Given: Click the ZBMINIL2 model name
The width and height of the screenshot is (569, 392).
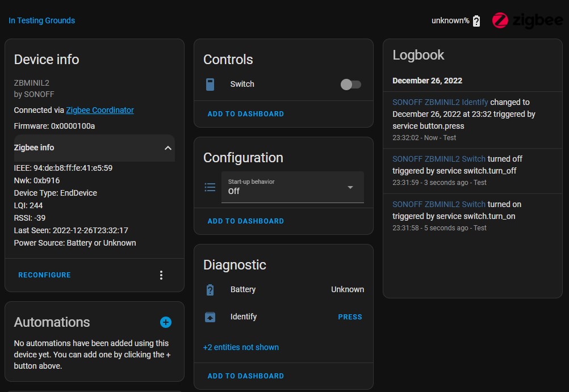Looking at the screenshot, I should [x=32, y=83].
